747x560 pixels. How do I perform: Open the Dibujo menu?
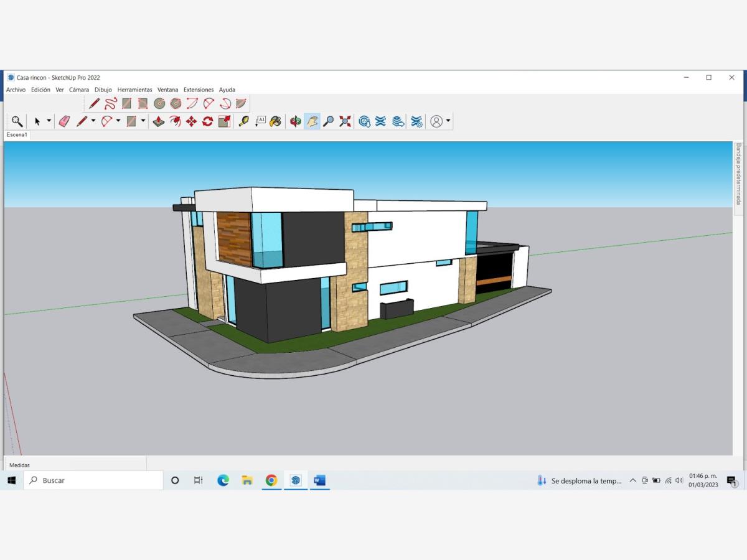tap(103, 90)
